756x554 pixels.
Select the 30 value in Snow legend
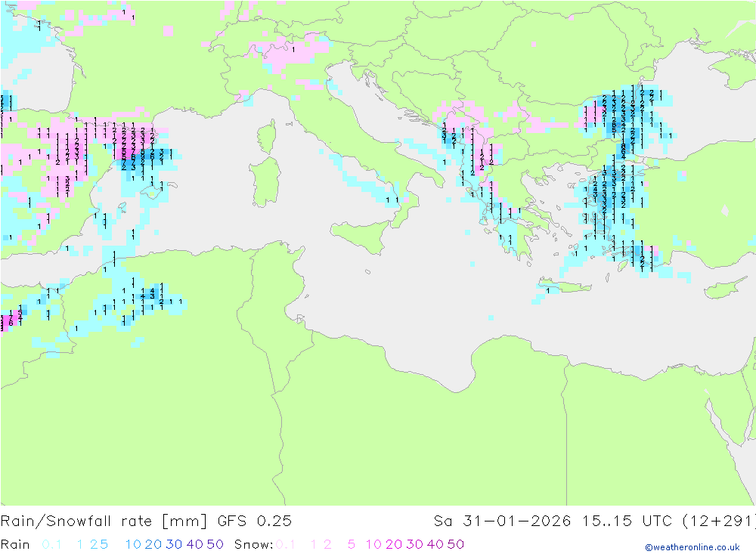(414, 544)
